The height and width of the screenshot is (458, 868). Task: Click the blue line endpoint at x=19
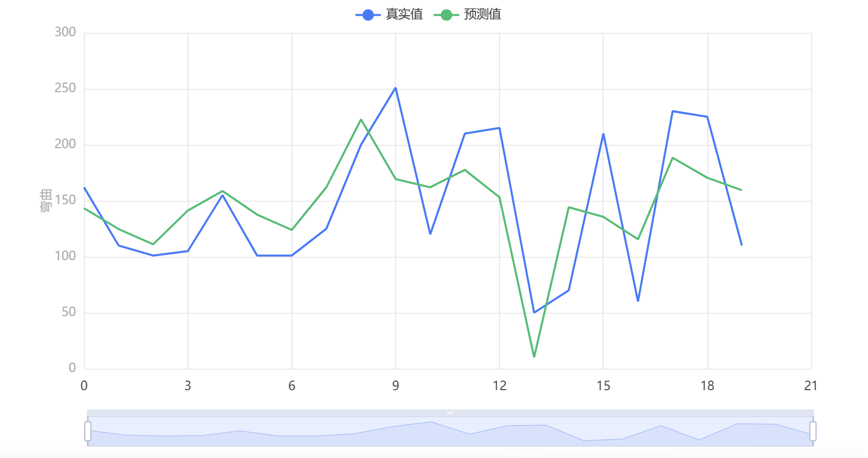click(741, 245)
